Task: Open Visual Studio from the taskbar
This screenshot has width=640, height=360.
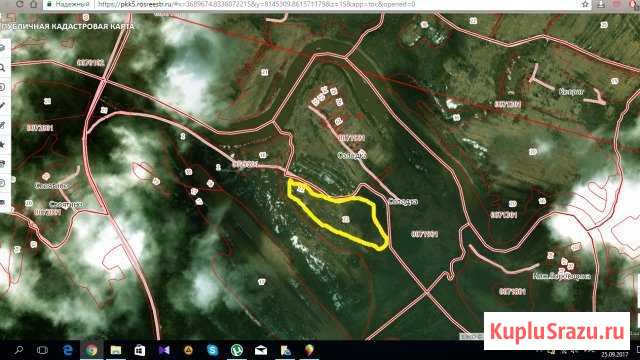Action: tap(164, 350)
